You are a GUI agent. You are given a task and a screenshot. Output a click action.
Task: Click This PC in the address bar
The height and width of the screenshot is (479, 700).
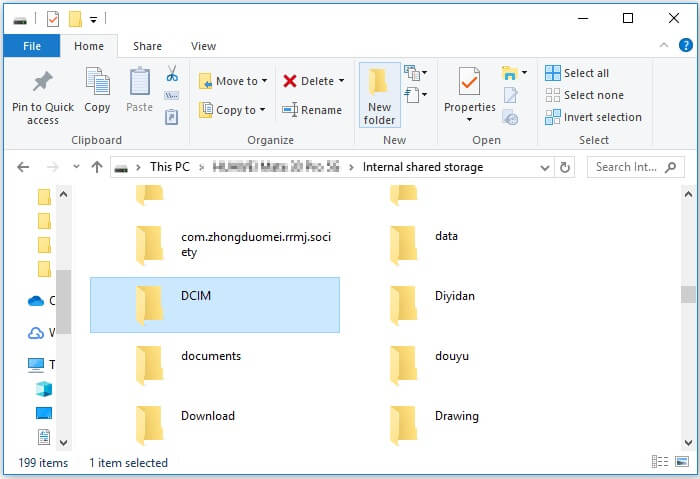point(170,167)
